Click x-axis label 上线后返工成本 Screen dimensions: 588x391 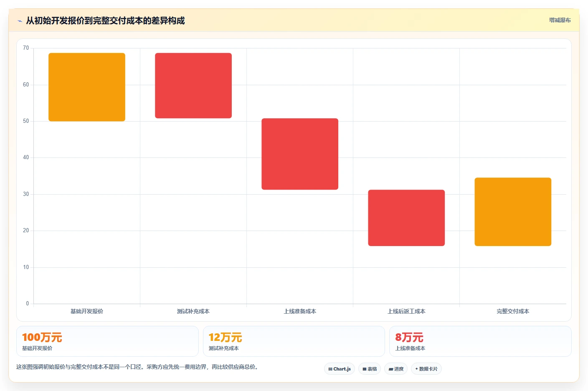click(406, 311)
